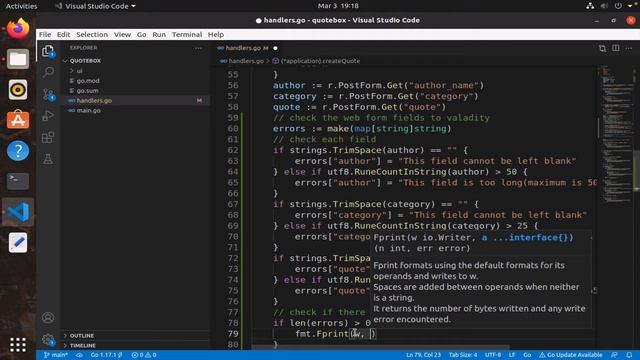Click handlers.go in the breadcrumb
This screenshot has height=360, width=640.
click(246, 61)
